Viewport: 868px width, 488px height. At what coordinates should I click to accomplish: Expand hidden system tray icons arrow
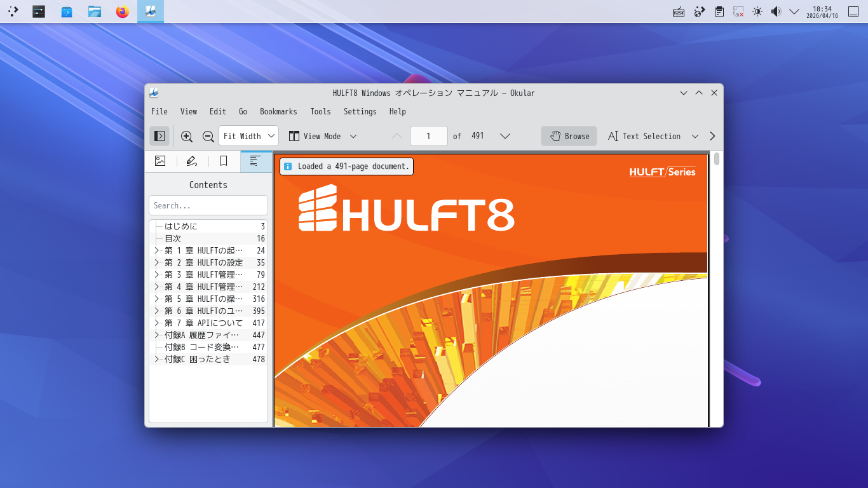click(x=794, y=11)
